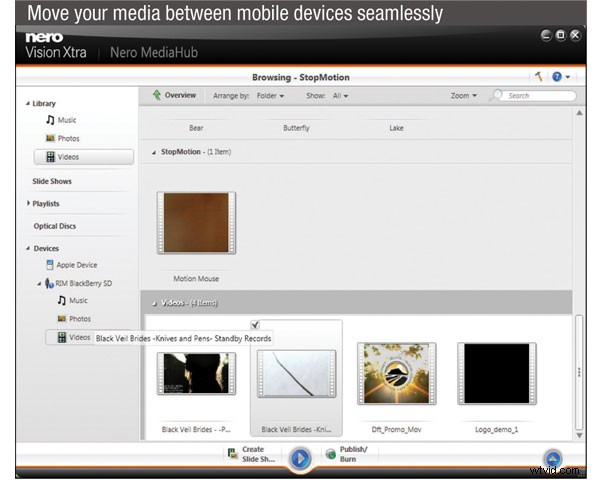
Task: Click the scrollbar up arrow
Action: tap(579, 113)
